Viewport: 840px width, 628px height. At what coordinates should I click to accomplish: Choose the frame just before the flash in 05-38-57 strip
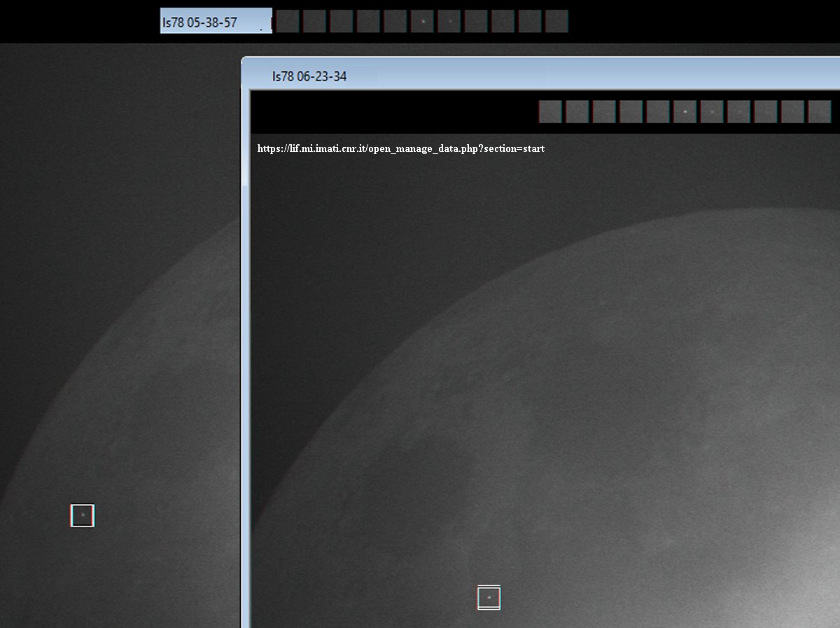[395, 22]
